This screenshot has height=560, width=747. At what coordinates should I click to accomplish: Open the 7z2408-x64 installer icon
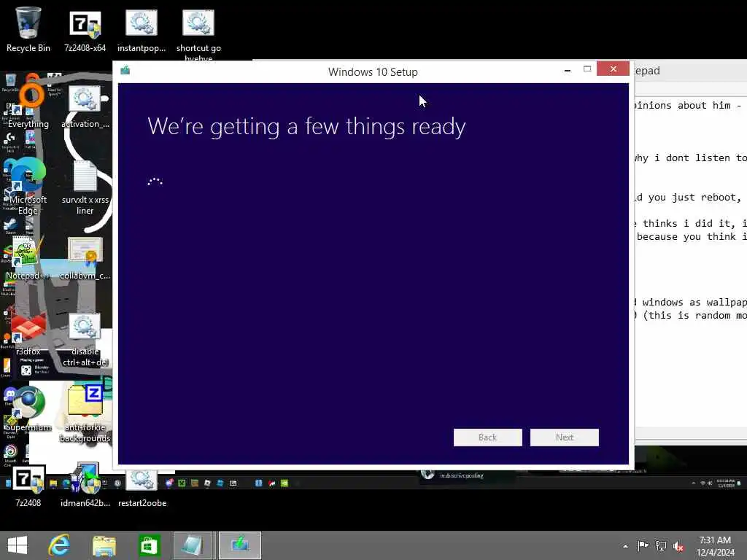tap(85, 29)
